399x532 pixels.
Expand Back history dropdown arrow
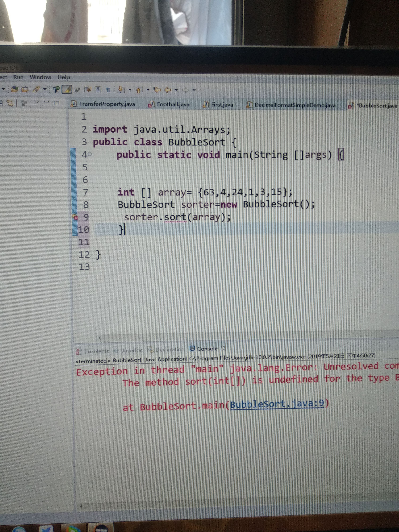[x=176, y=90]
